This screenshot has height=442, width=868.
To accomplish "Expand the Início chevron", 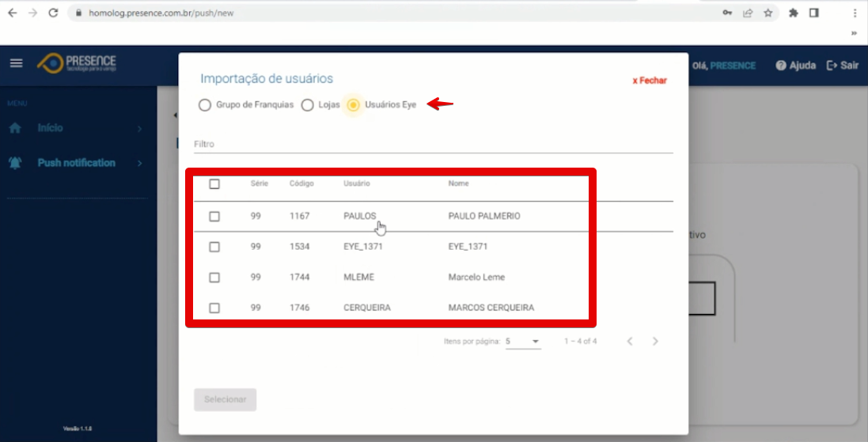I will click(139, 128).
